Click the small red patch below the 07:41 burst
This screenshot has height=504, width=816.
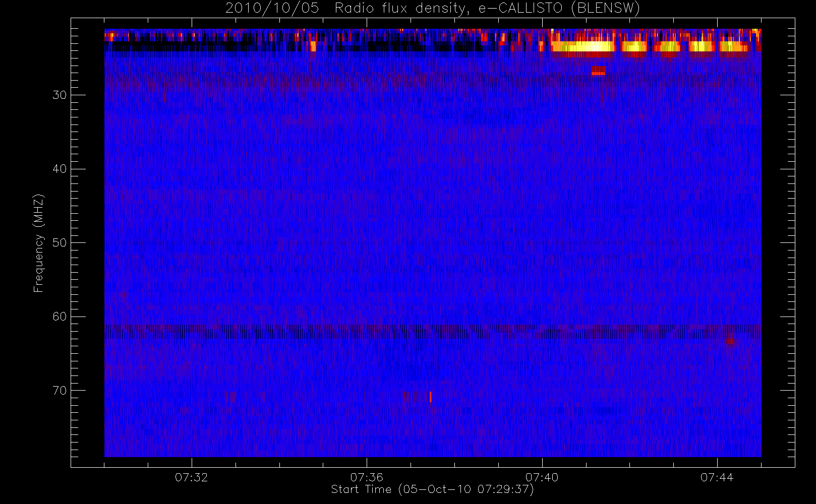(598, 71)
